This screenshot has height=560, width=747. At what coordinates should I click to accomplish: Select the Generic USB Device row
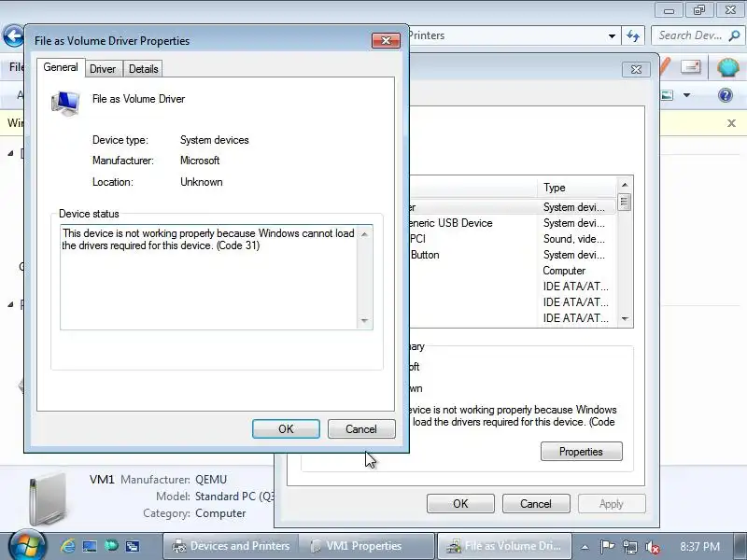pos(513,223)
